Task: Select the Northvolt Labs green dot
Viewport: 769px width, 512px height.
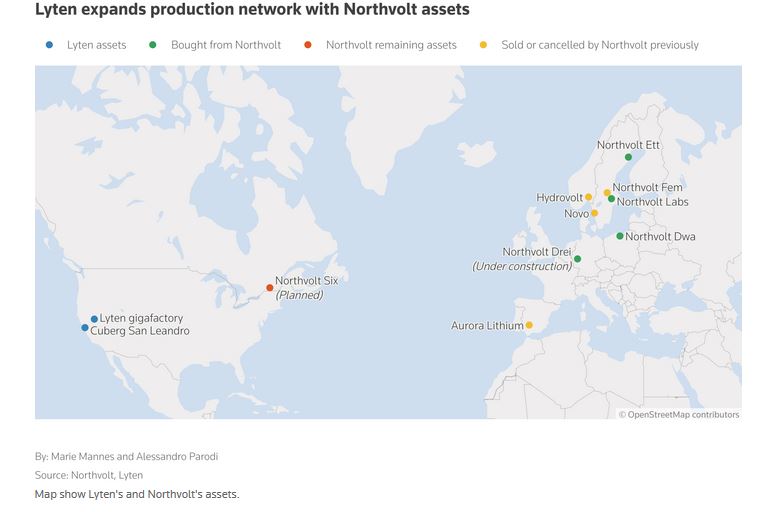Action: point(611,199)
